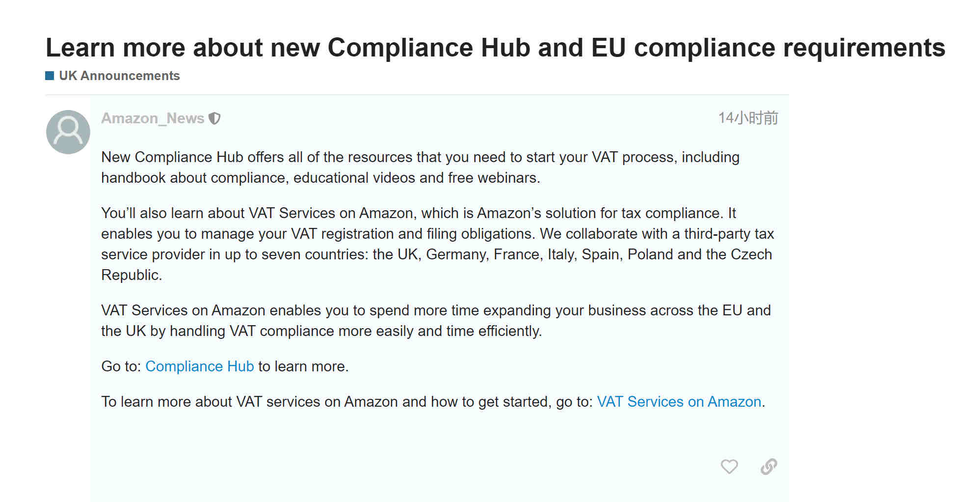Image resolution: width=980 pixels, height=502 pixels.
Task: Copy the post link via chain icon
Action: [x=768, y=466]
